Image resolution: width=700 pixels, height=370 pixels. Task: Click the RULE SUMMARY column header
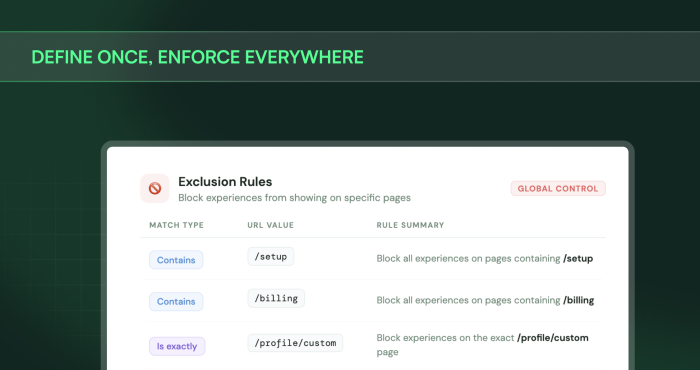coord(410,225)
